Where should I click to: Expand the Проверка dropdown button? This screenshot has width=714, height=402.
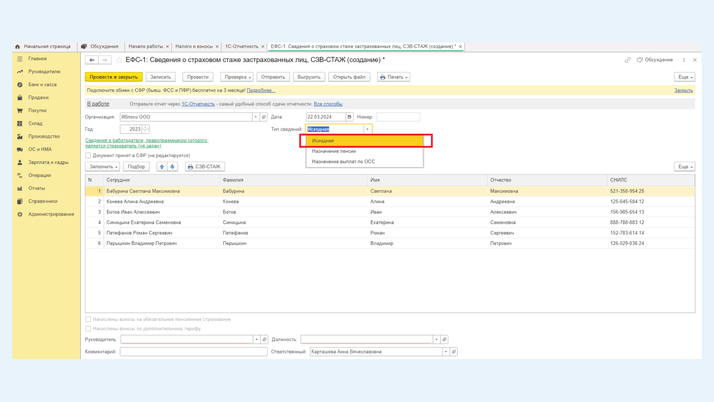point(237,77)
